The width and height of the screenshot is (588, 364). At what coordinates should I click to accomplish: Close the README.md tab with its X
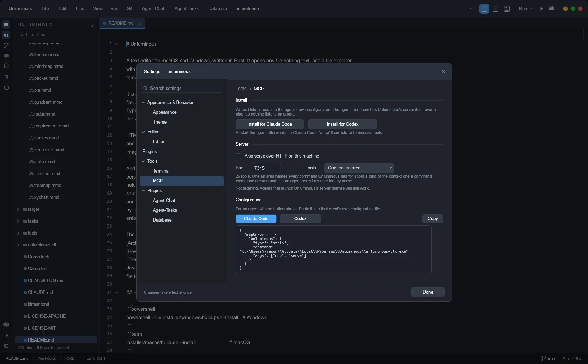click(x=139, y=23)
